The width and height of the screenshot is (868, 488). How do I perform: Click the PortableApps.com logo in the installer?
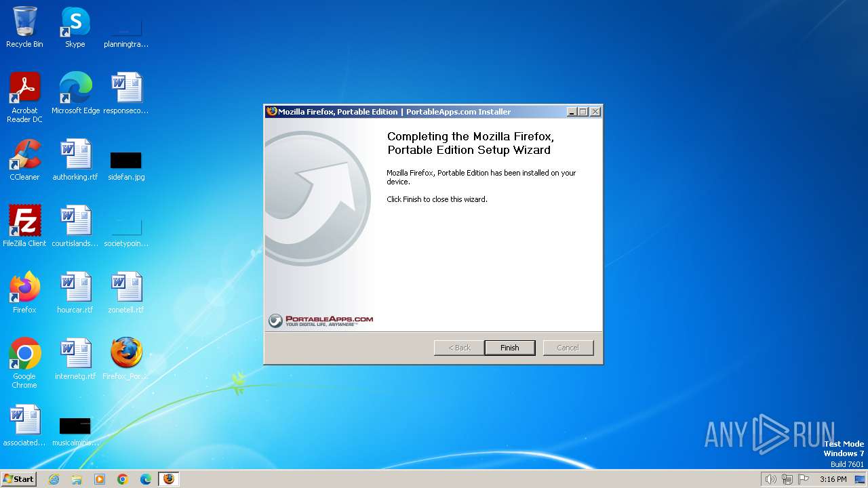321,321
